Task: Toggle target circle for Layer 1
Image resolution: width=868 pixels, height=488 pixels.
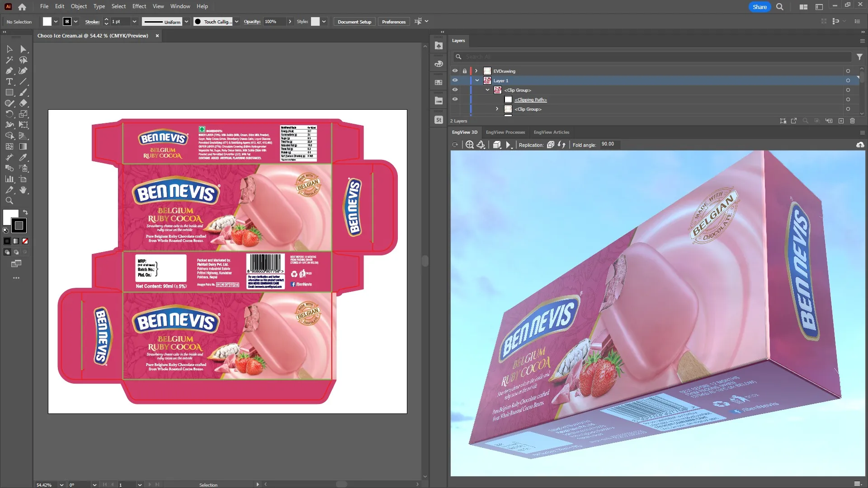Action: 848,80
